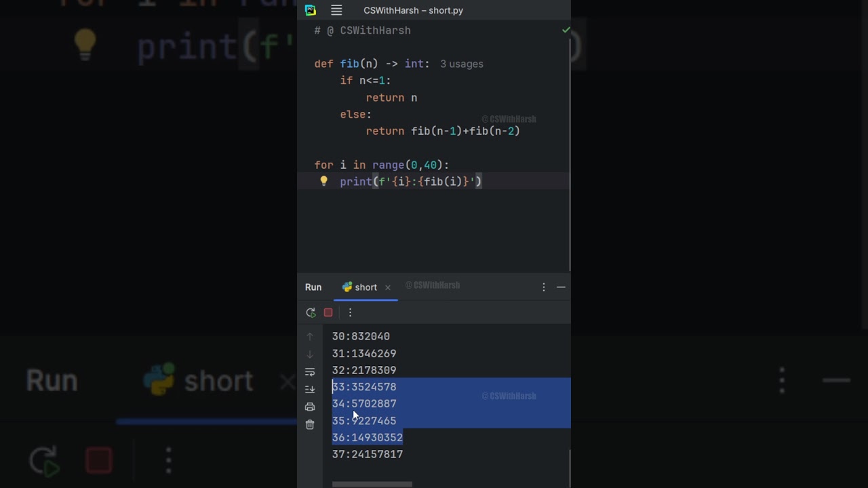The width and height of the screenshot is (868, 488).
Task: Click output line 33:3524578
Action: 364,387
